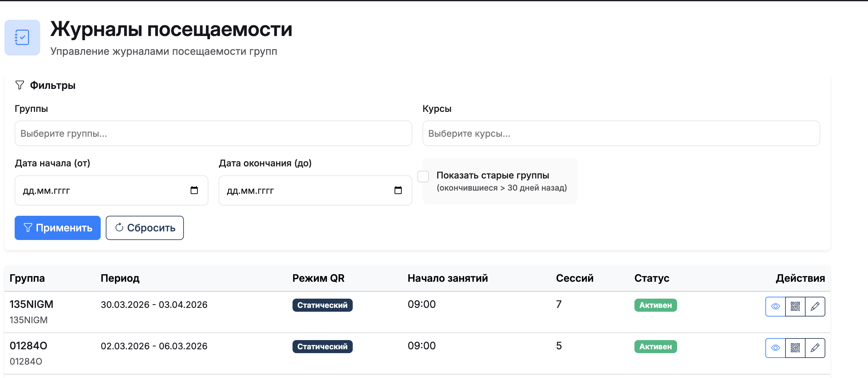Enable the Показать старые группы checkbox

click(423, 176)
